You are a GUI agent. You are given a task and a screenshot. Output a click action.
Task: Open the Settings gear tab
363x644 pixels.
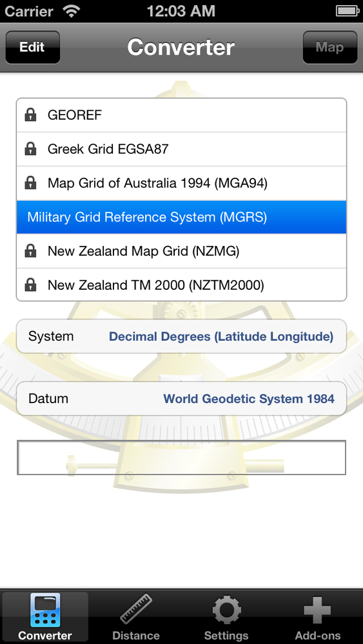(226, 617)
